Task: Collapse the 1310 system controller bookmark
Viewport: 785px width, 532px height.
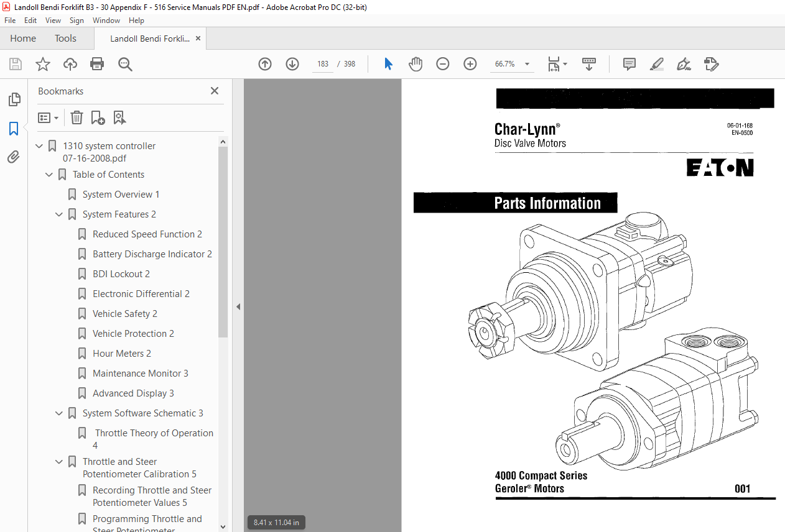Action: click(x=39, y=146)
